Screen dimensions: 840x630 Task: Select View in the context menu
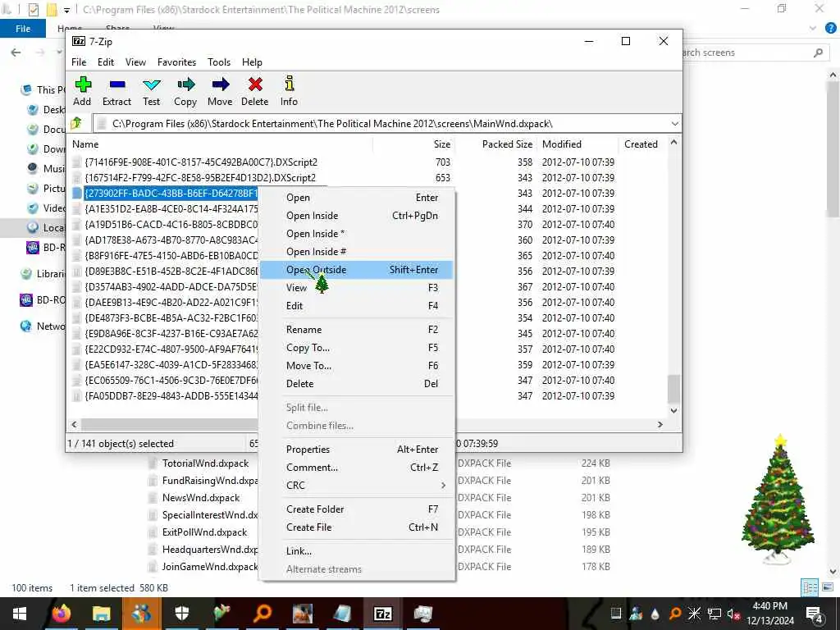click(356, 288)
